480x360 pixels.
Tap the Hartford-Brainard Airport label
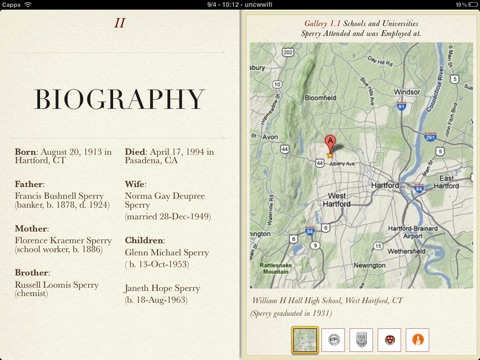413,232
